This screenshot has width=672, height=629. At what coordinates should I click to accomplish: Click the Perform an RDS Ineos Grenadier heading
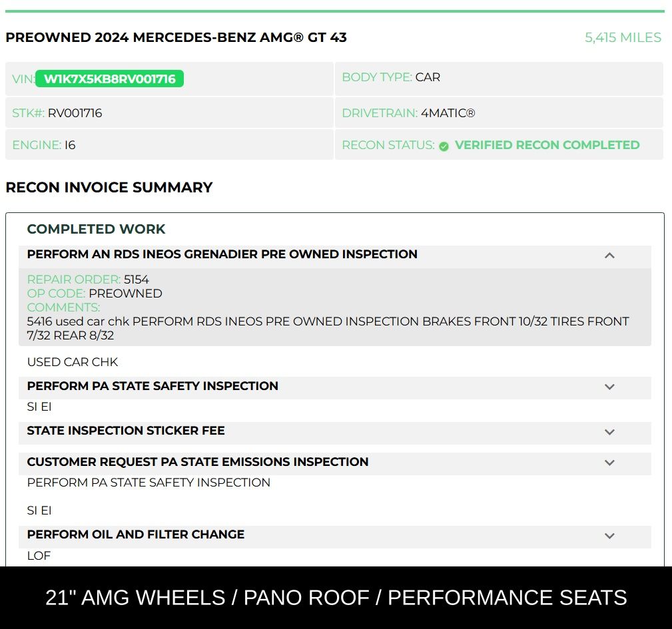[222, 254]
